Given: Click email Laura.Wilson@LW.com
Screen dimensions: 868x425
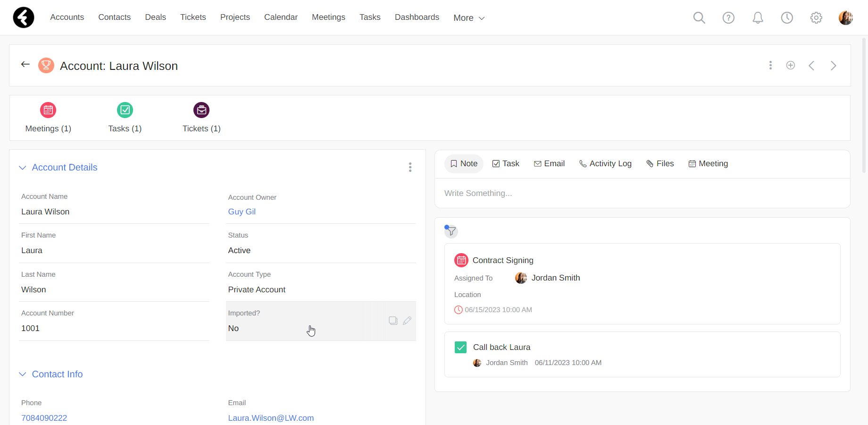Looking at the screenshot, I should (271, 418).
